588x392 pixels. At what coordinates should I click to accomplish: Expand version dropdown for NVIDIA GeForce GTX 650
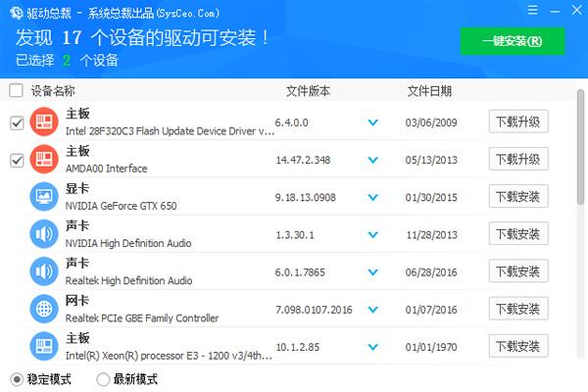tap(372, 197)
